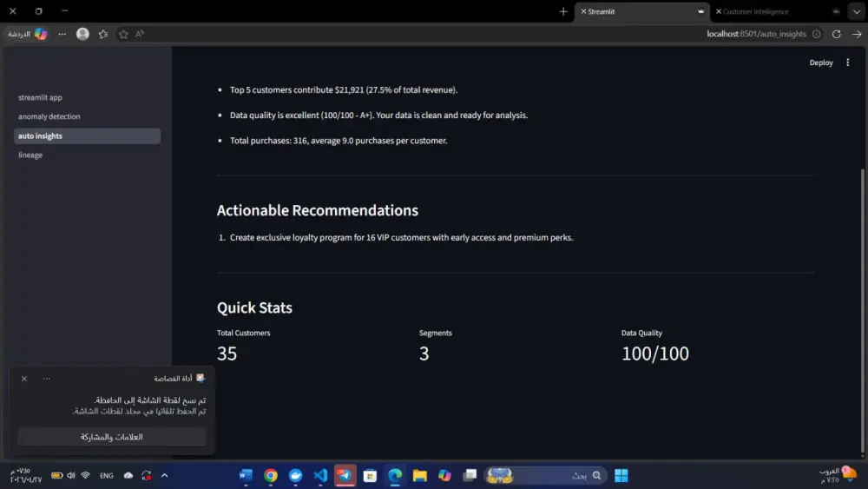
Task: Open the Copilot chat button in Edge
Action: pyautogui.click(x=28, y=34)
